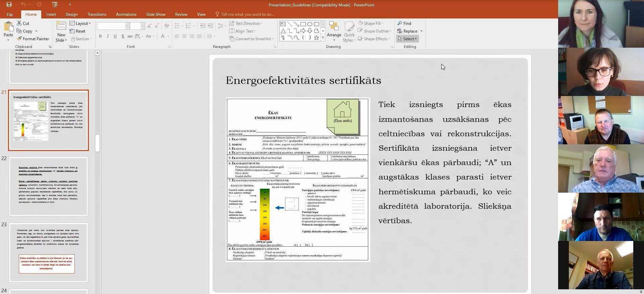Select the oval shape in gallery
This screenshot has width=644, height=294.
(x=310, y=24)
